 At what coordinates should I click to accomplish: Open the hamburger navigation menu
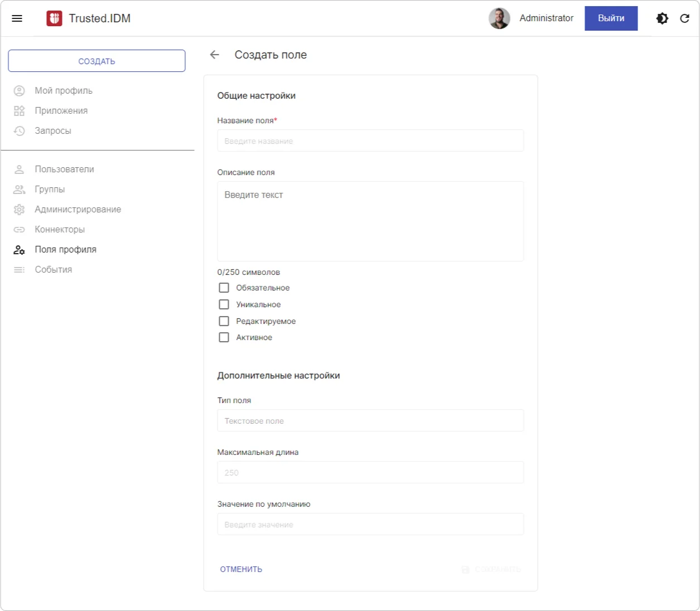pos(17,18)
